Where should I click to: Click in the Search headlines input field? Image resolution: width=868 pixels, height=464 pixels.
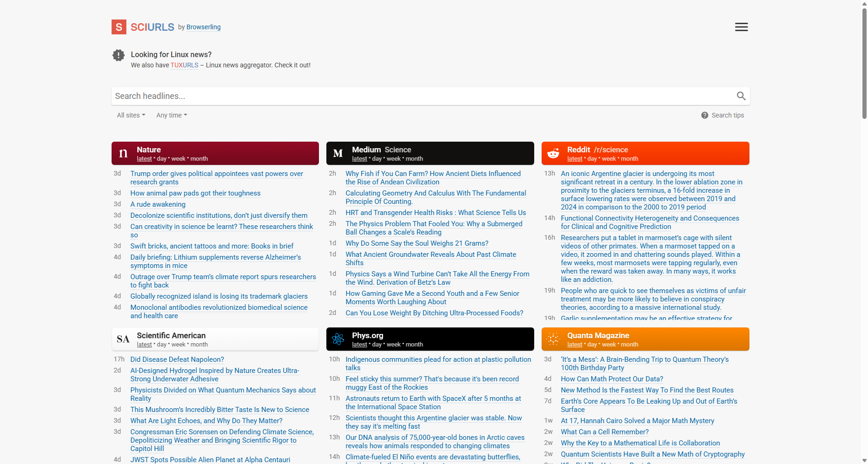pos(422,96)
